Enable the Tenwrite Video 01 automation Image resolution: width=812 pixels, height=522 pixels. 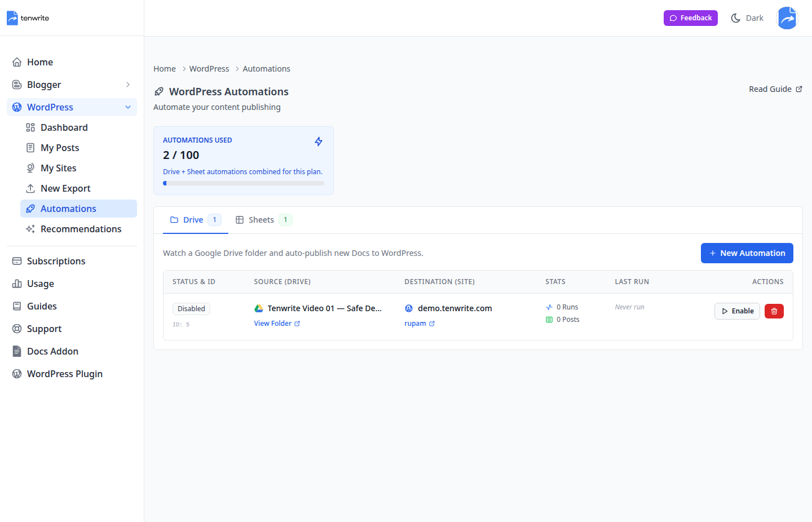click(x=737, y=311)
